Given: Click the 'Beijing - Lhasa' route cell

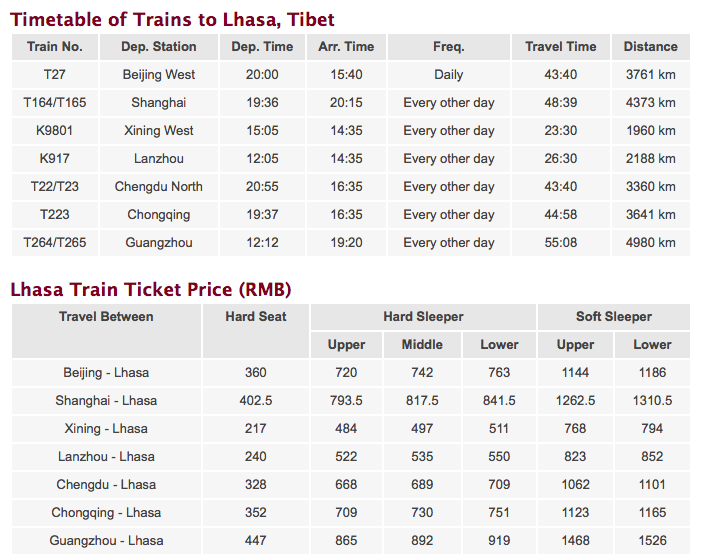Looking at the screenshot, I should [x=106, y=373].
